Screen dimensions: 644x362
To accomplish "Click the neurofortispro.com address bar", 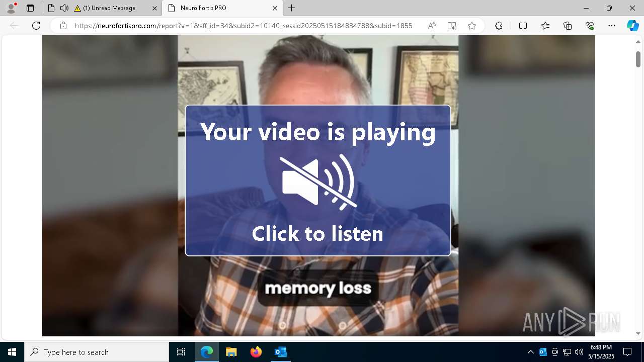I will click(244, 26).
